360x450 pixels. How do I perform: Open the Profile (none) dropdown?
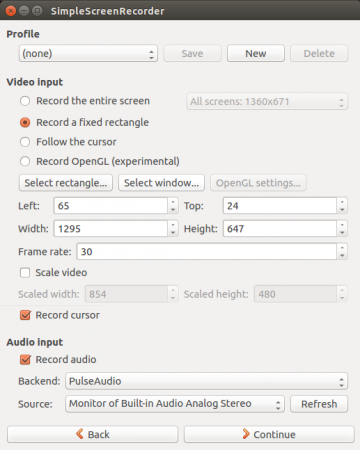click(x=88, y=54)
